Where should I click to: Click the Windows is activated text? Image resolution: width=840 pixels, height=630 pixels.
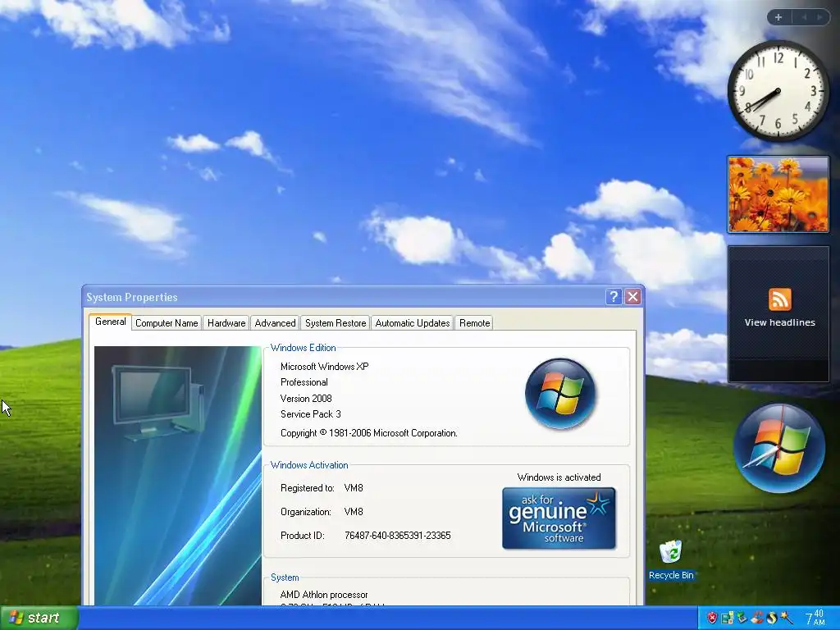pos(559,477)
